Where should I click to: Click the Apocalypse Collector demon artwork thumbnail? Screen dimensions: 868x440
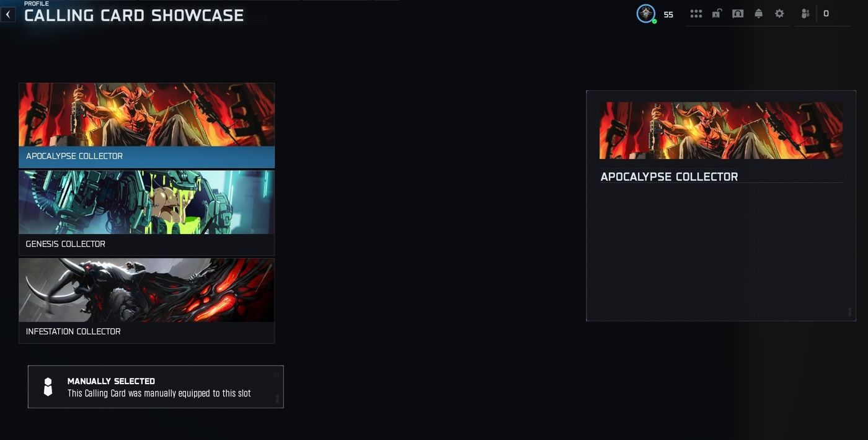tap(147, 115)
